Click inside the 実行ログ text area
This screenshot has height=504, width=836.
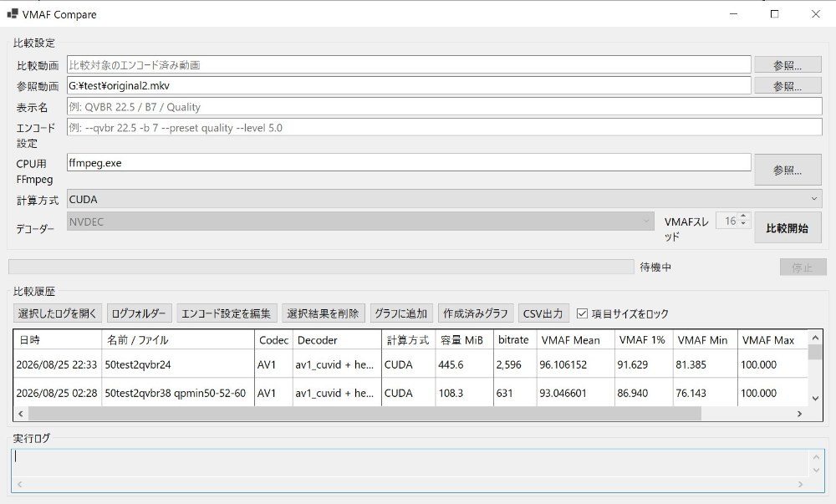pyautogui.click(x=410, y=463)
